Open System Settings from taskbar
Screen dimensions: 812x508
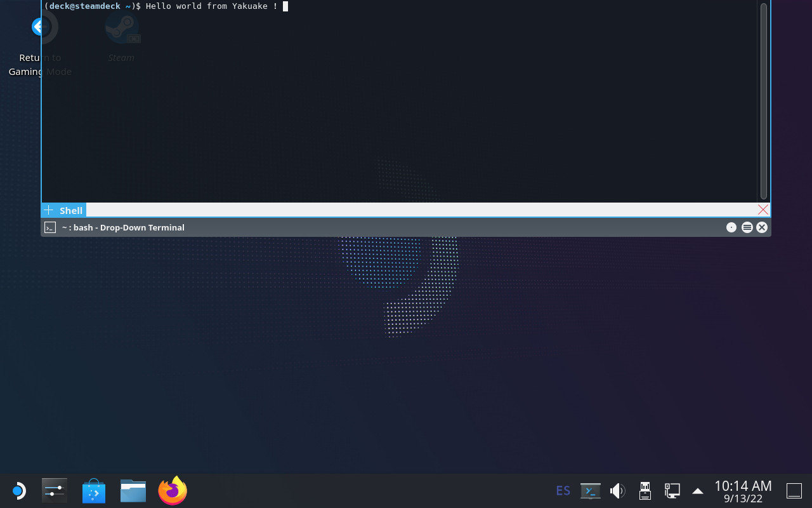[54, 491]
